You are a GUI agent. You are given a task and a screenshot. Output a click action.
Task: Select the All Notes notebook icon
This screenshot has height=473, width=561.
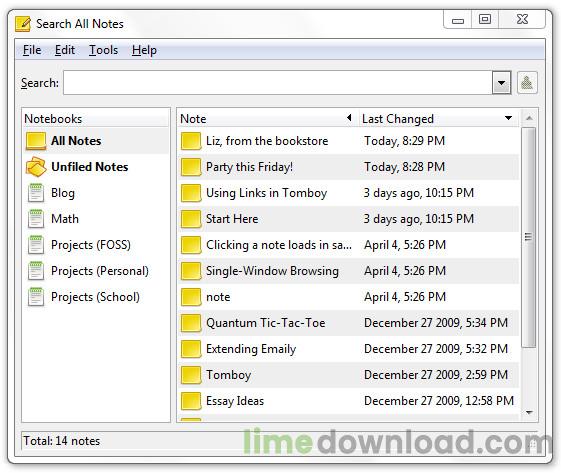(36, 141)
